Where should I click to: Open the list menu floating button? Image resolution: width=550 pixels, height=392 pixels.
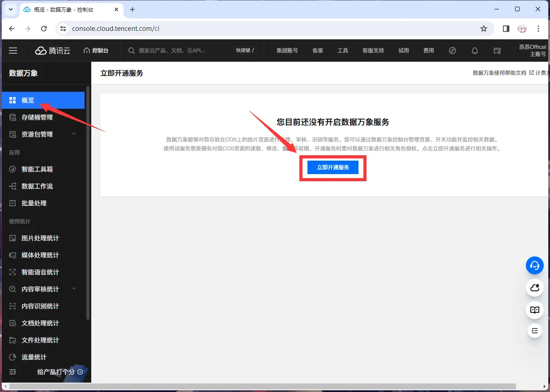coord(534,331)
